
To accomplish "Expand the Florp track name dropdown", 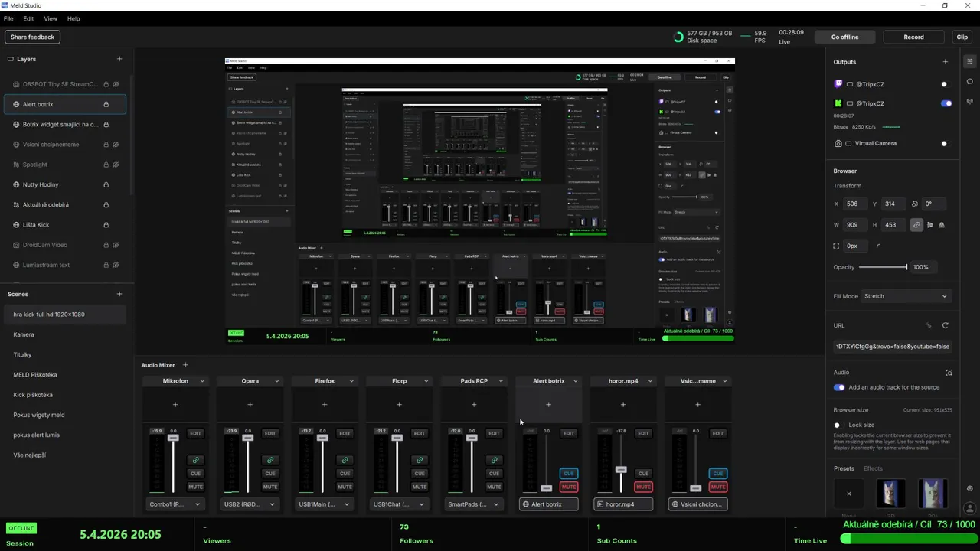I will click(x=426, y=381).
